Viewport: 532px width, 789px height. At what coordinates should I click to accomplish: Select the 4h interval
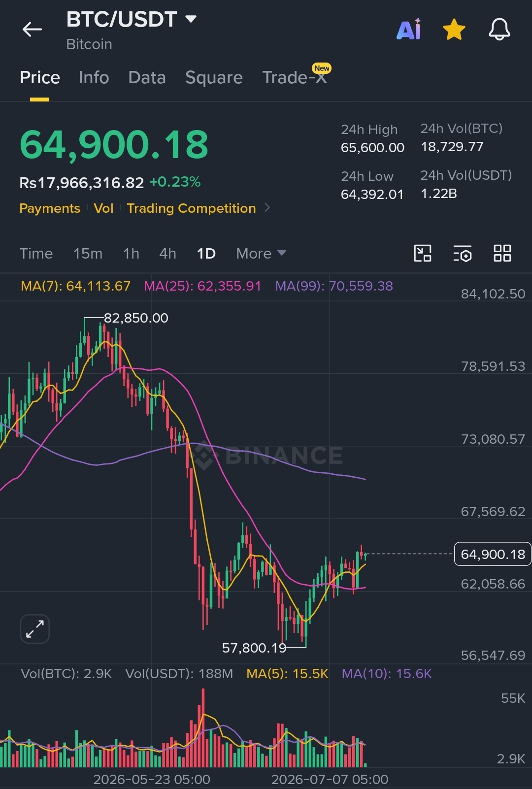click(x=167, y=253)
